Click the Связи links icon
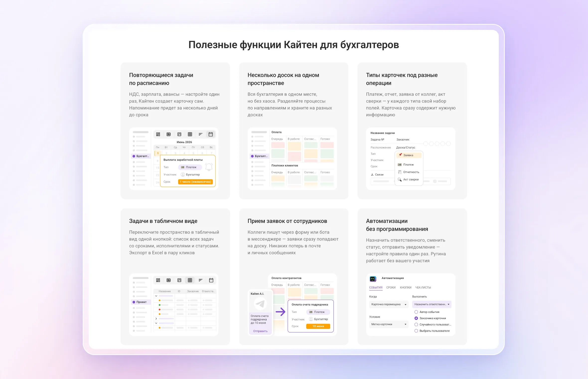 click(x=372, y=175)
